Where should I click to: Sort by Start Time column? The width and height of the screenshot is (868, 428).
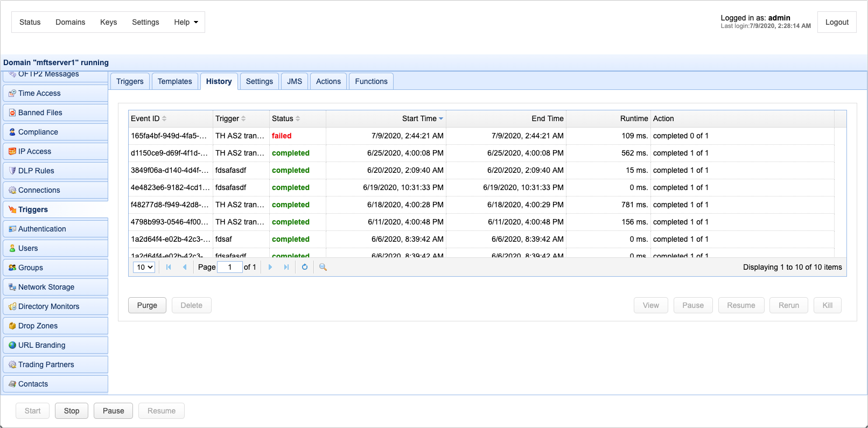423,118
